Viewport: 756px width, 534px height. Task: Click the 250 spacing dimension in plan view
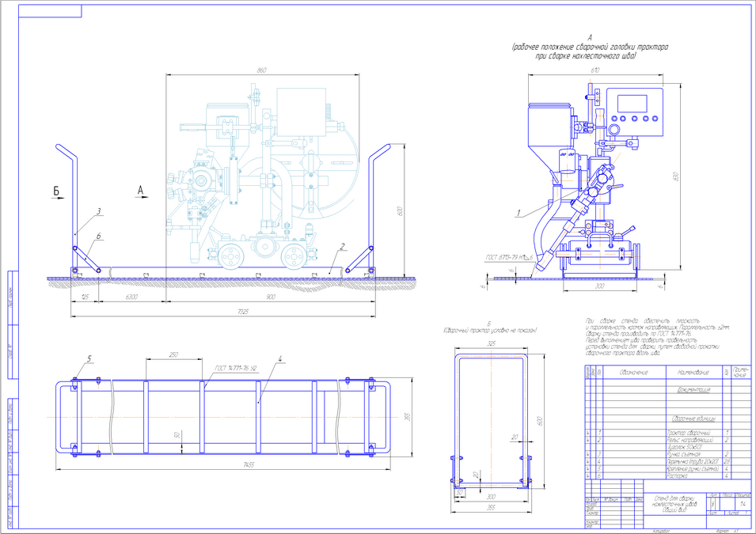point(173,354)
